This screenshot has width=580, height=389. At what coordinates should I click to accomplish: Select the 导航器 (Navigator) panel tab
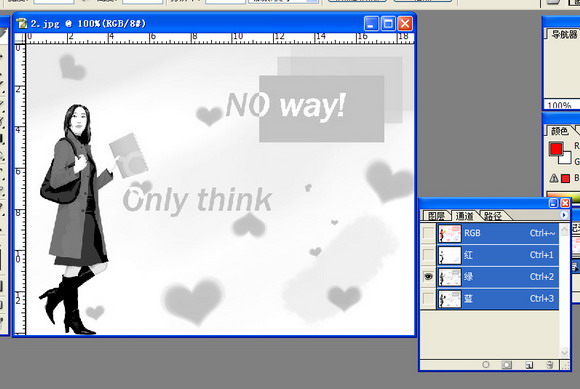[564, 34]
